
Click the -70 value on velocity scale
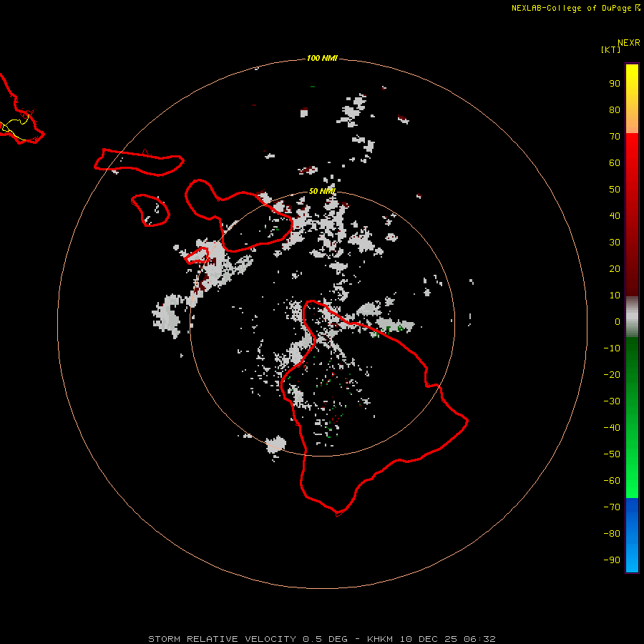pyautogui.click(x=612, y=507)
